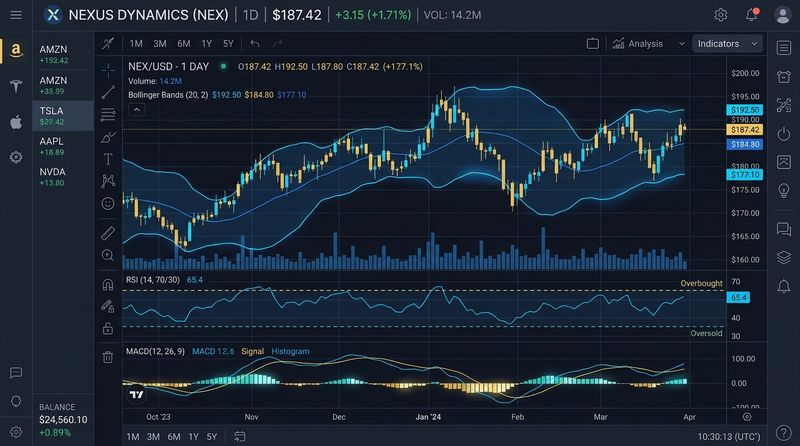Viewport: 800px width, 446px height.
Task: Open the alarm clock alerts icon
Action: tap(784, 77)
